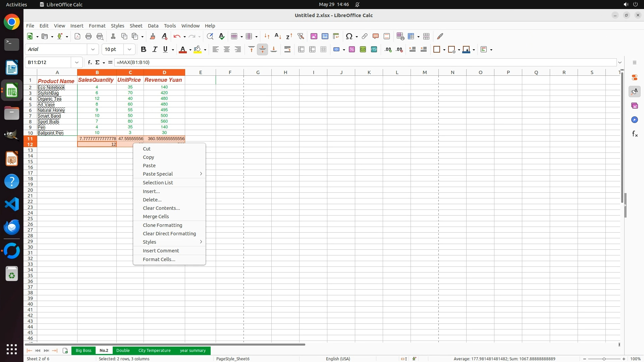Toggle Wrap Text button
The width and height of the screenshot is (644, 362).
(x=287, y=49)
